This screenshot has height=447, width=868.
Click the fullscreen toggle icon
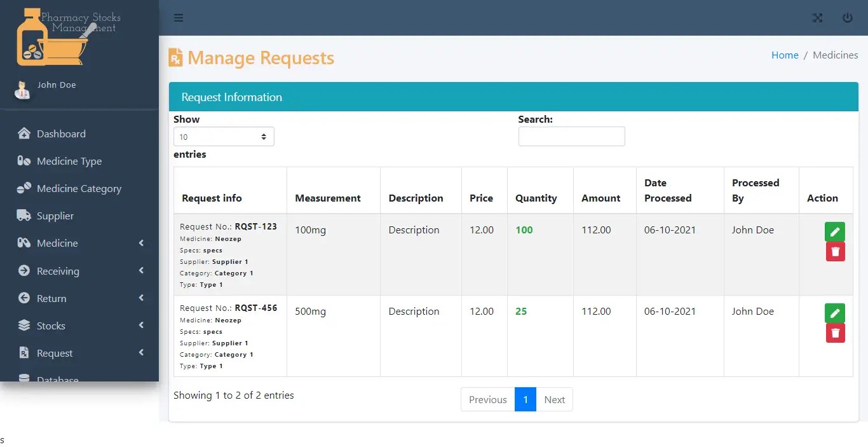tap(817, 18)
